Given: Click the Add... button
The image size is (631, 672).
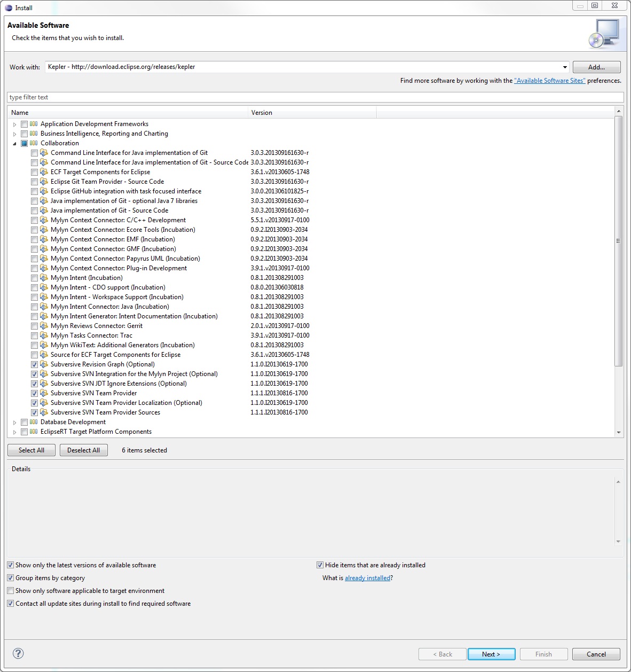Looking at the screenshot, I should pos(596,67).
